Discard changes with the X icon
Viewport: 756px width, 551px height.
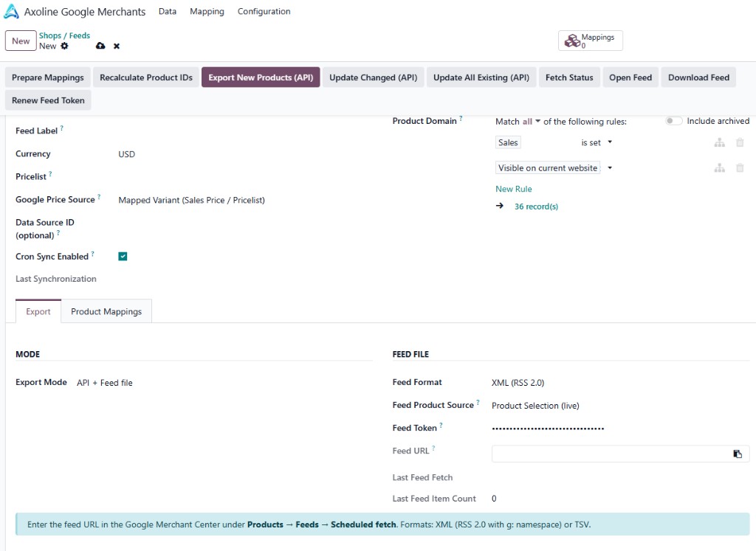point(117,46)
